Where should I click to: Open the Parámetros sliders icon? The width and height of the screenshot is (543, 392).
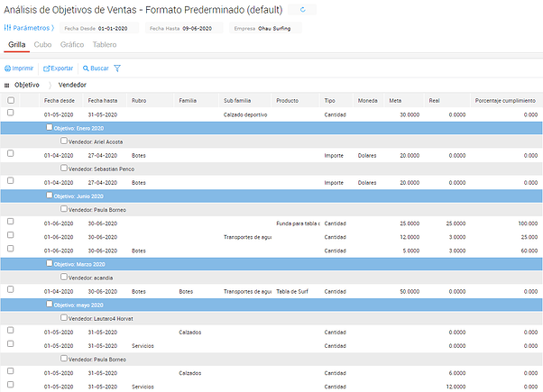(8, 28)
